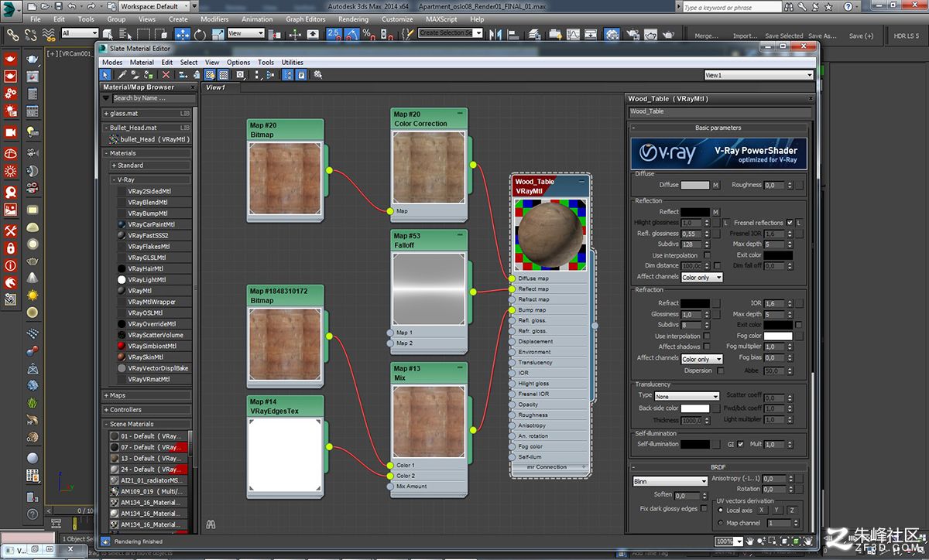929x560 pixels.
Task: Collapse the Scene Materials group
Action: click(x=147, y=424)
